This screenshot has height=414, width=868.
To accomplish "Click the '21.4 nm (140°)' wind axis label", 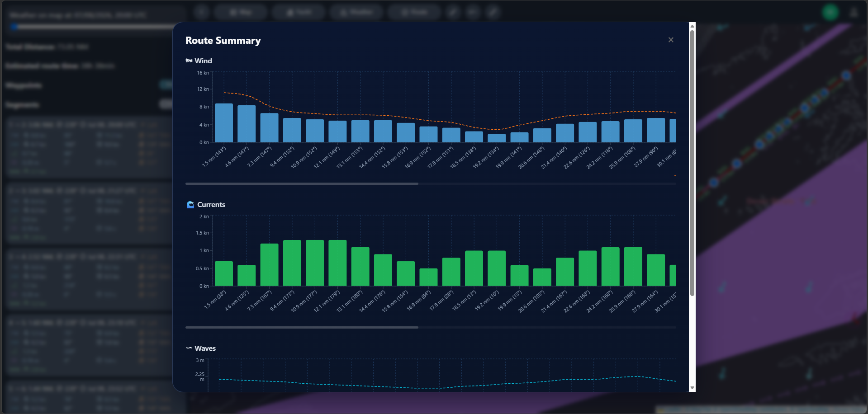I will (554, 157).
